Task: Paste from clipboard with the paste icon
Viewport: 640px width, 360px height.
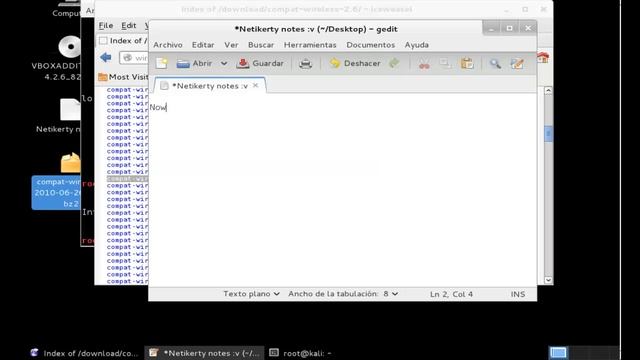Action: point(467,63)
